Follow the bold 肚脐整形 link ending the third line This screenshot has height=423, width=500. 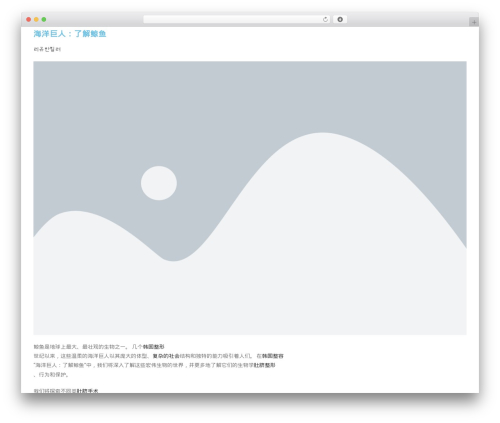tap(265, 365)
